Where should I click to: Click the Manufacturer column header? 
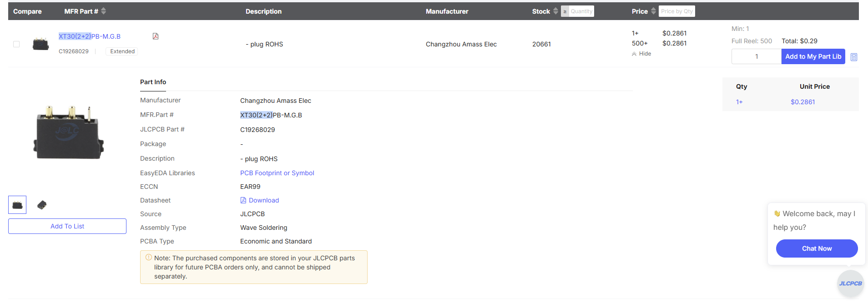pyautogui.click(x=447, y=11)
